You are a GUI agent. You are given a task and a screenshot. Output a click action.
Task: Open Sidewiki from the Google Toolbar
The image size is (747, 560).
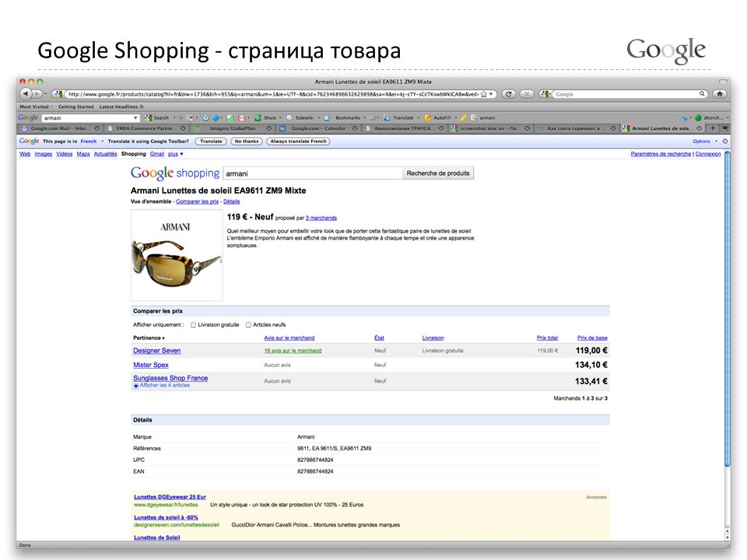300,117
